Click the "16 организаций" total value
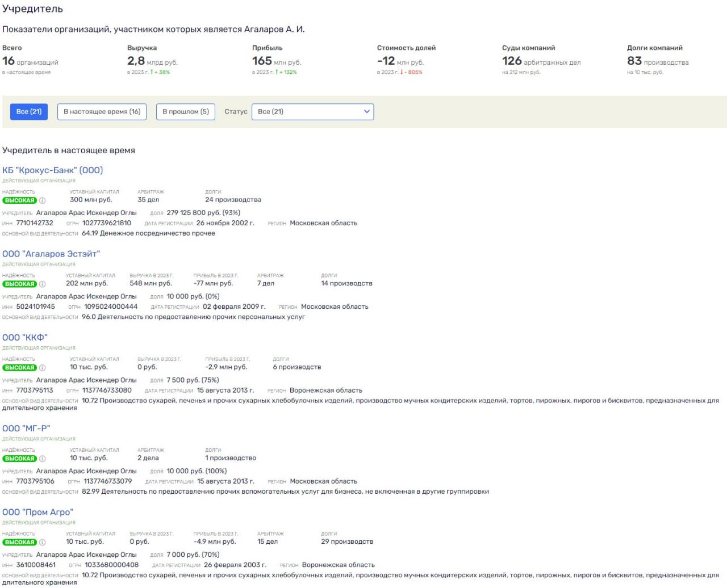727x588 pixels. pos(30,61)
